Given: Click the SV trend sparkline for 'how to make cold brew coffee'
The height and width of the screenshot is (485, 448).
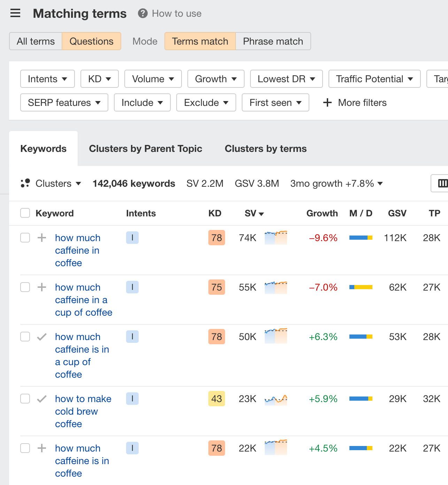Looking at the screenshot, I should pyautogui.click(x=276, y=399).
